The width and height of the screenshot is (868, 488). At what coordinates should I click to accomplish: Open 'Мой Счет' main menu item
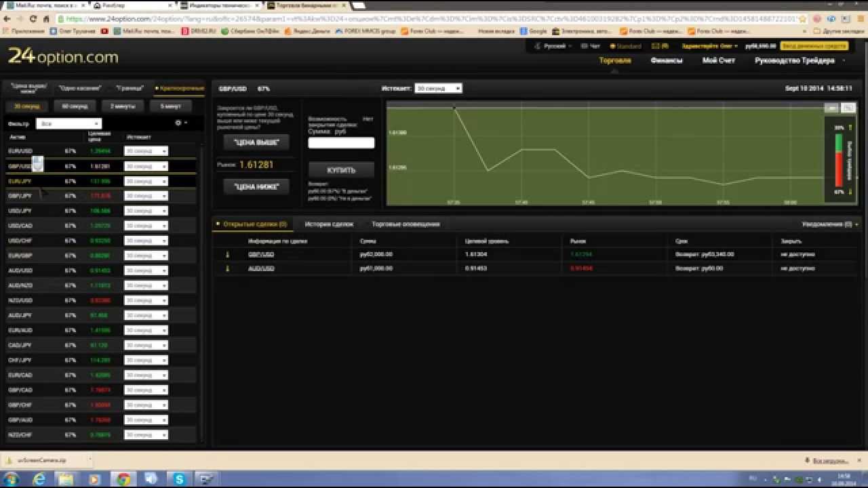(718, 60)
